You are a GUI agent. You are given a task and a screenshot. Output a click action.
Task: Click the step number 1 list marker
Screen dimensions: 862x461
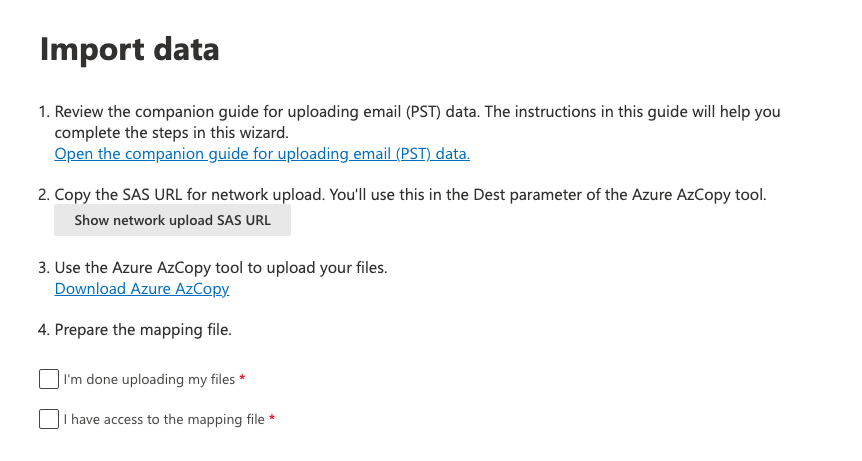[x=43, y=112]
